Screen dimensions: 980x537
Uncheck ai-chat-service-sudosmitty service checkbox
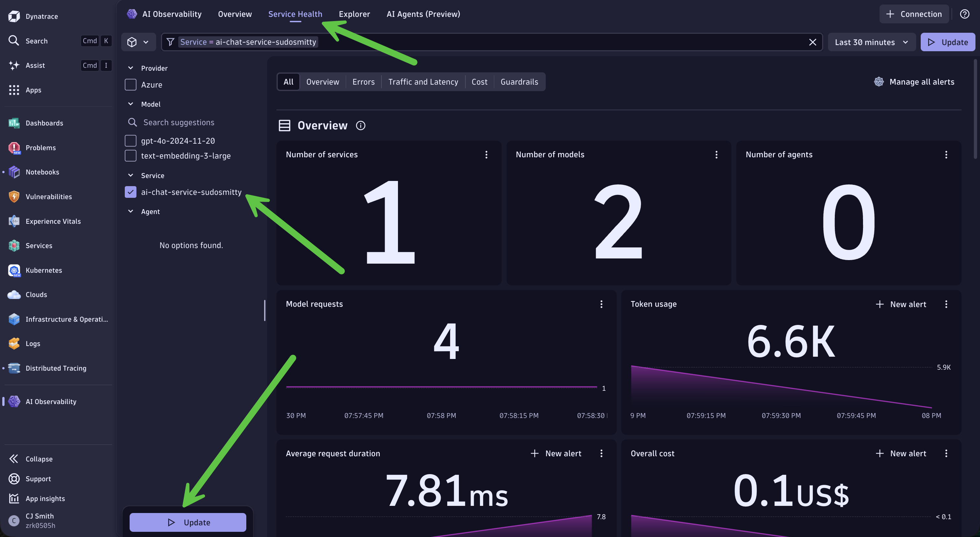pyautogui.click(x=131, y=192)
